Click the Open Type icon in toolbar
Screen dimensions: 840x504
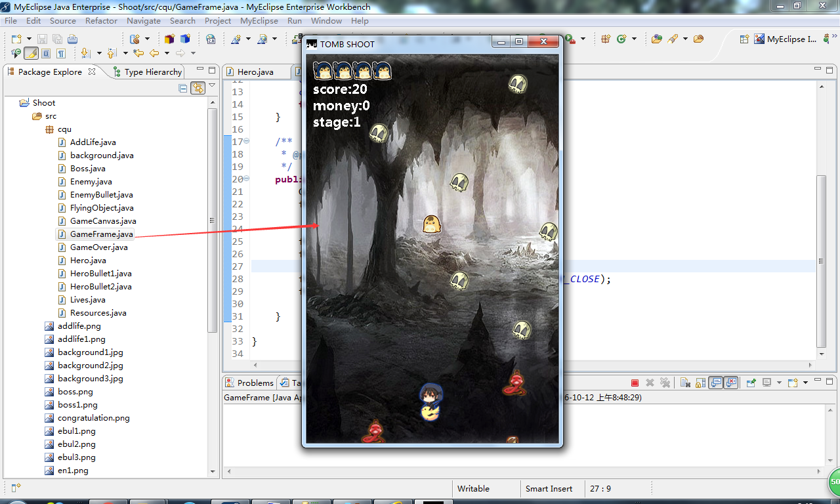point(656,39)
